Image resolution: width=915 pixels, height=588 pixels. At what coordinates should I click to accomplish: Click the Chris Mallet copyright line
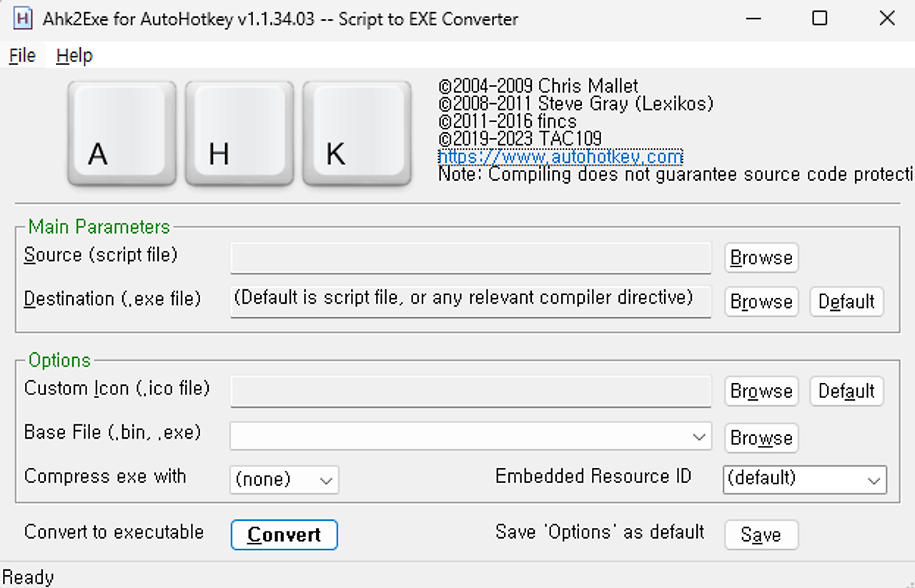538,86
